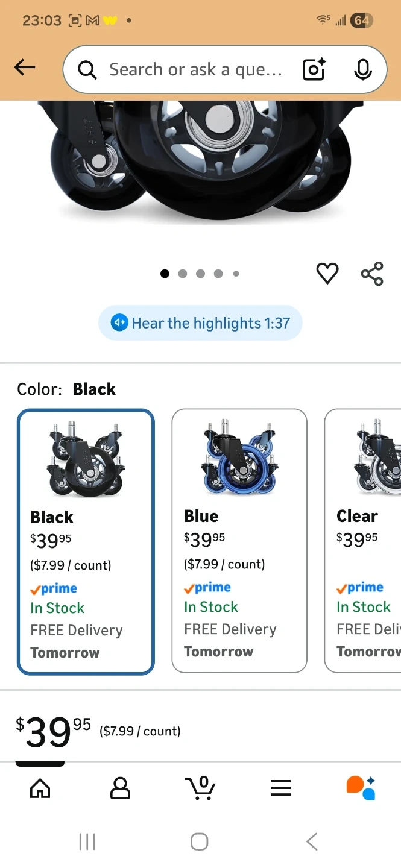The width and height of the screenshot is (401, 868).
Task: Jump to third image dot
Action: click(201, 274)
